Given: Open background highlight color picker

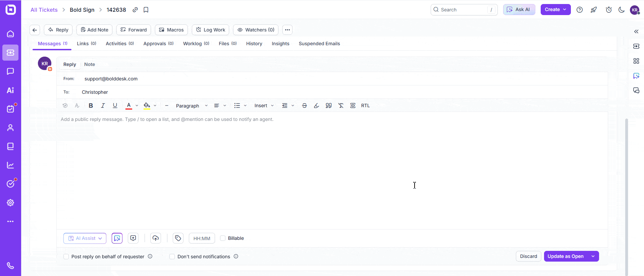Looking at the screenshot, I should tap(147, 106).
